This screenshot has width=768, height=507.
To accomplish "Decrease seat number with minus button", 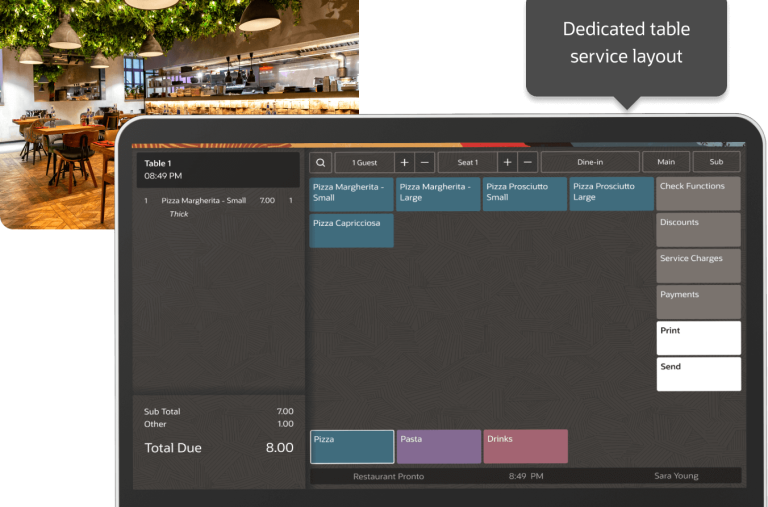I will pos(528,162).
